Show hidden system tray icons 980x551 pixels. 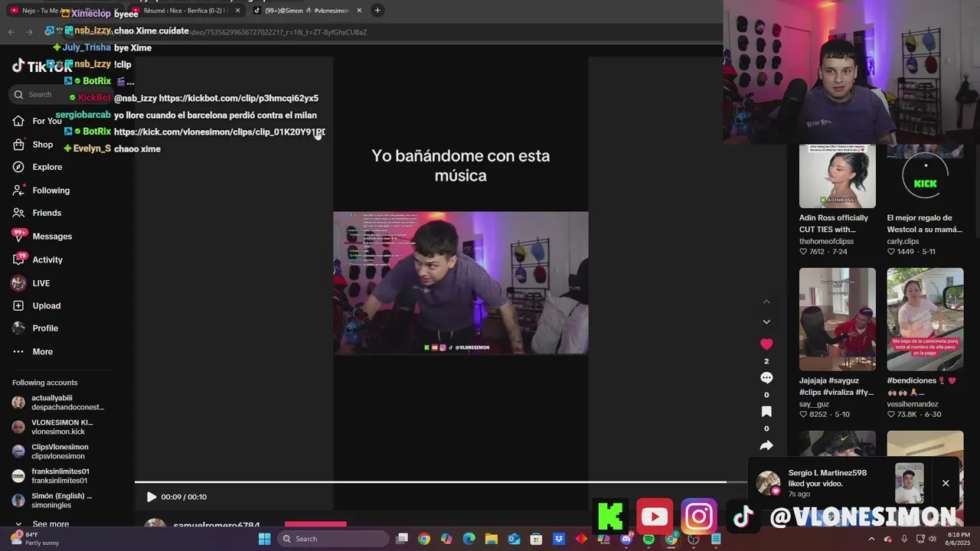point(871,539)
